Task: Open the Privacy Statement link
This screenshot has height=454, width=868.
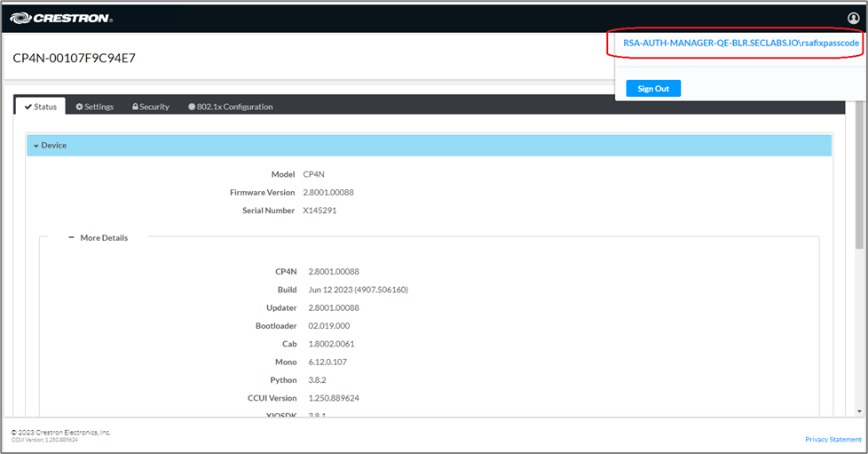Action: 832,440
